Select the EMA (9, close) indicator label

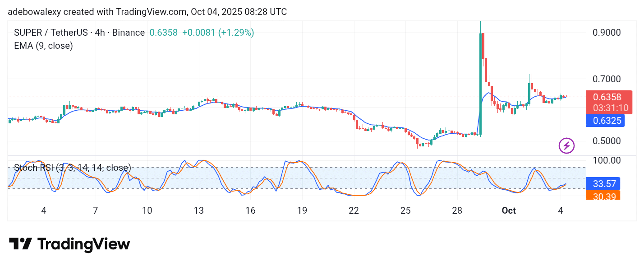44,46
